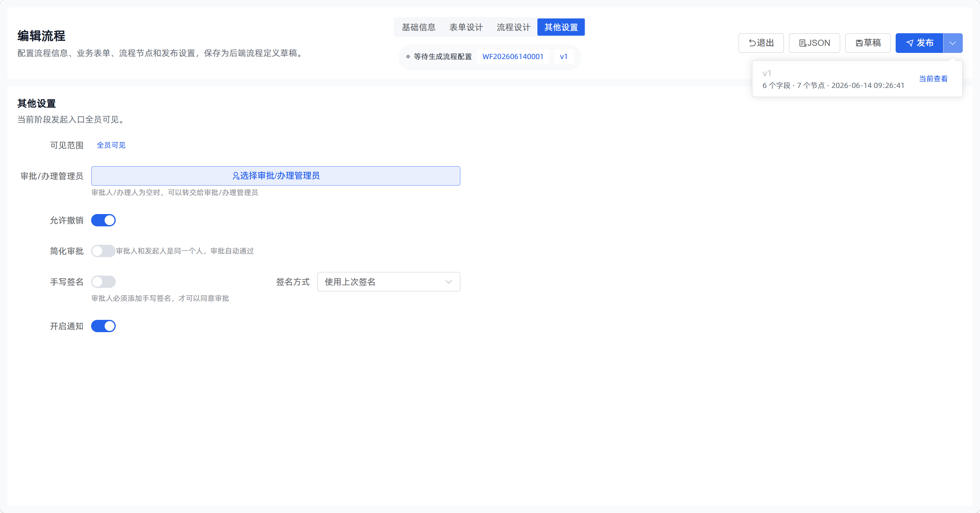Click the 当前查看 link in version list
Image resolution: width=980 pixels, height=513 pixels.
tap(933, 79)
